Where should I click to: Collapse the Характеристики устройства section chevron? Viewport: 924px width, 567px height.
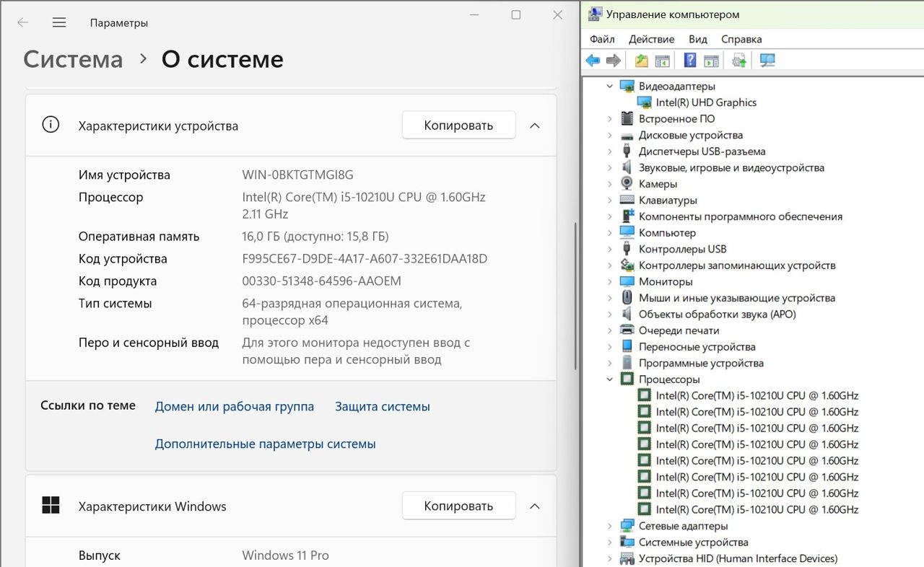pos(535,126)
